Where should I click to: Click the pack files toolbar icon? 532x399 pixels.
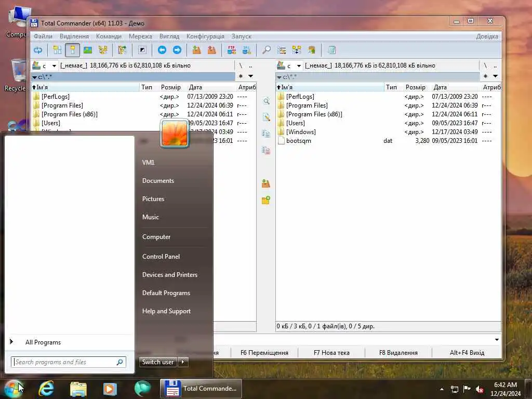pos(196,50)
